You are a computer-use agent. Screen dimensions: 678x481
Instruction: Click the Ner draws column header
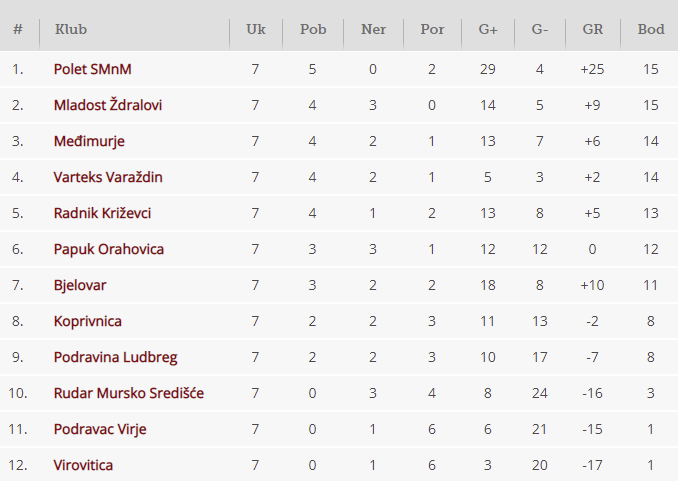[x=374, y=29]
